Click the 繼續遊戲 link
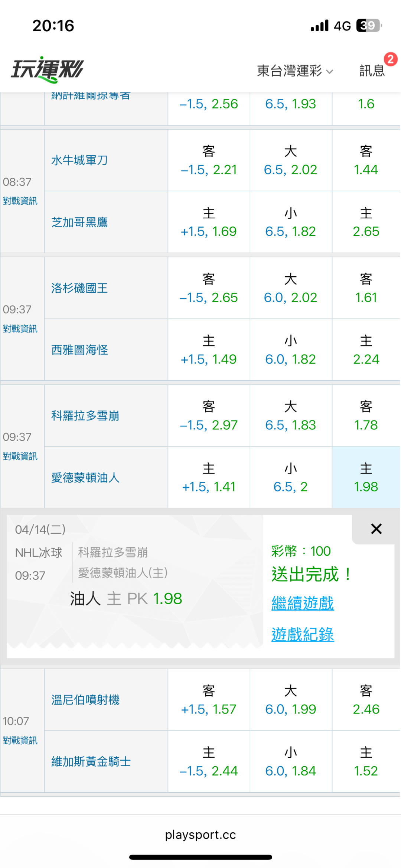This screenshot has width=401, height=868. click(x=303, y=603)
